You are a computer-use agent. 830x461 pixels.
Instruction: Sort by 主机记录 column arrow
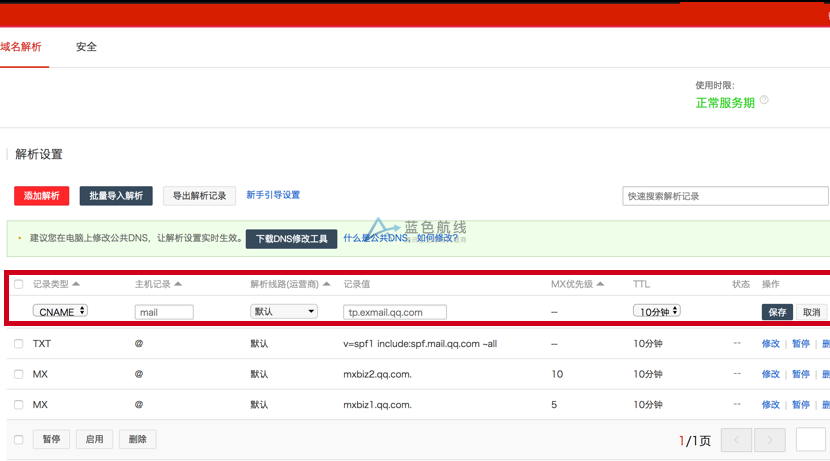pos(178,285)
